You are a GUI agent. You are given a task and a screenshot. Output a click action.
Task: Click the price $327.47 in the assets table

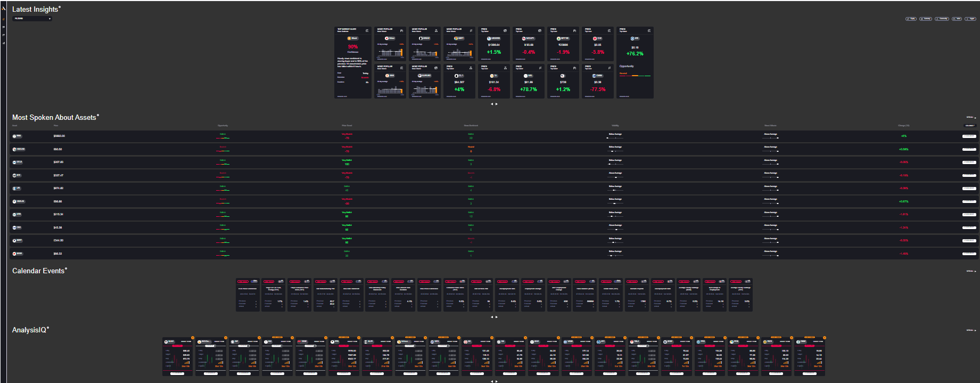click(x=58, y=175)
